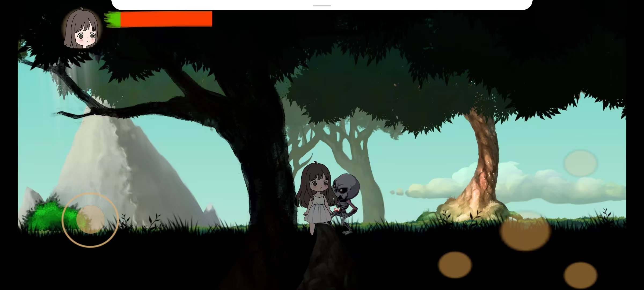Click the red part of the health bar
This screenshot has width=644, height=290.
[x=166, y=19]
